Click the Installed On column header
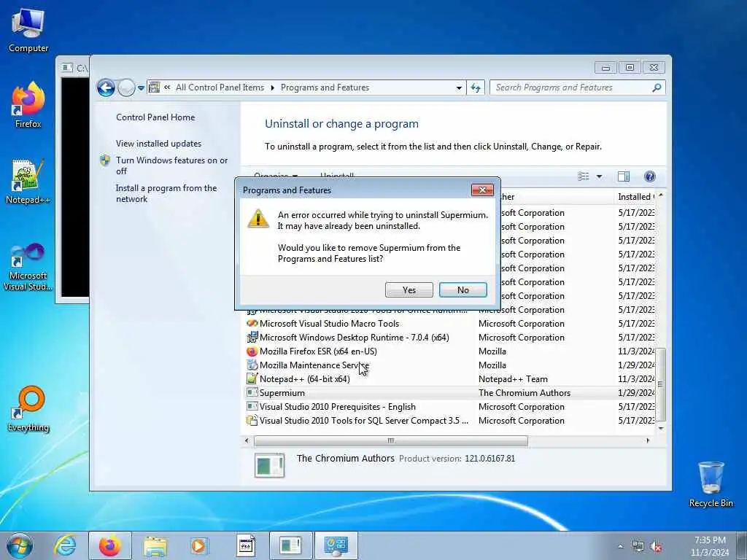The width and height of the screenshot is (747, 560). [636, 197]
